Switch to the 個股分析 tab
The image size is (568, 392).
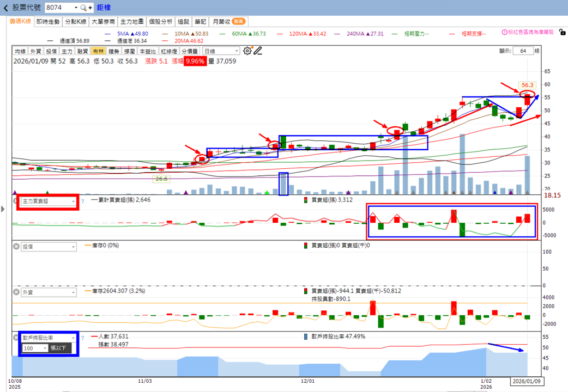coord(161,22)
